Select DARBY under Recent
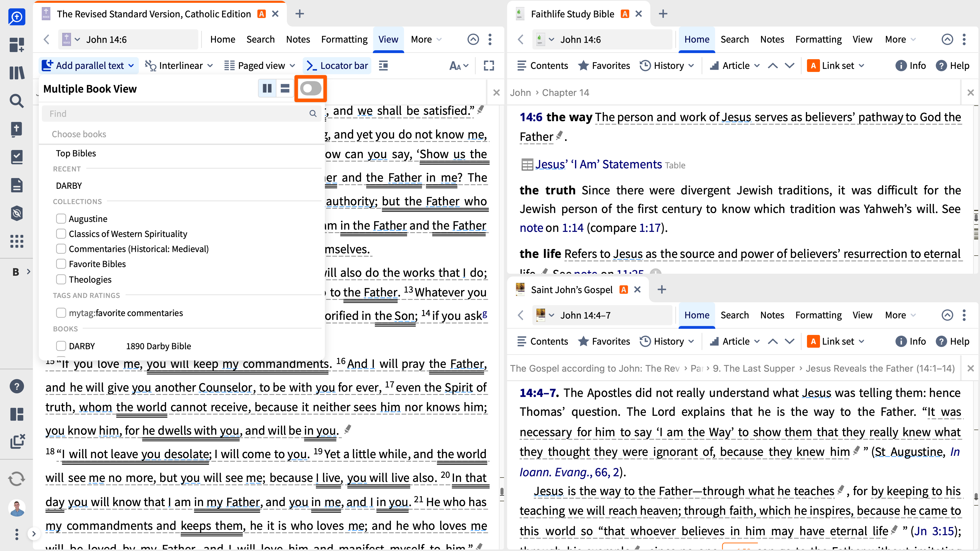 tap(69, 185)
